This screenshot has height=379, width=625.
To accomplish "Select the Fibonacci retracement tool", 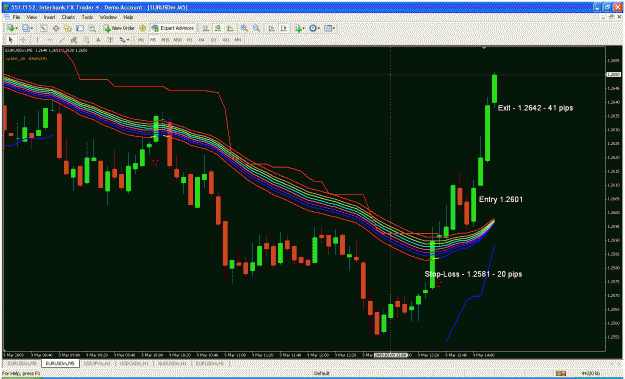I will coord(86,40).
